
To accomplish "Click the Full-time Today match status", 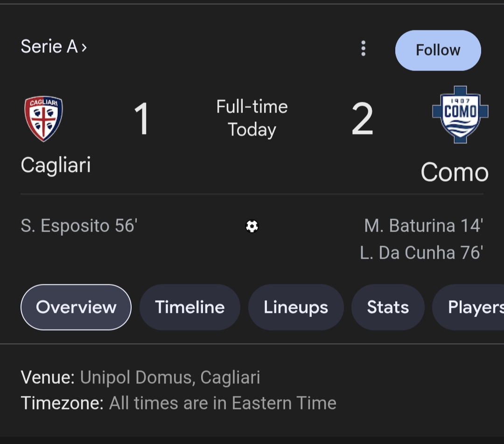I will pyautogui.click(x=252, y=118).
